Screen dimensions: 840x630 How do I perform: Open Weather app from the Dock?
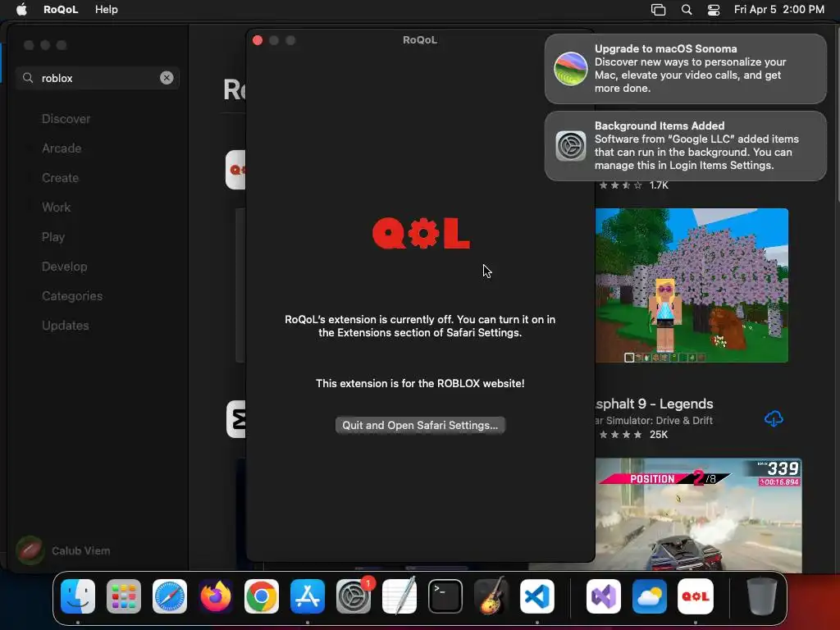[650, 596]
